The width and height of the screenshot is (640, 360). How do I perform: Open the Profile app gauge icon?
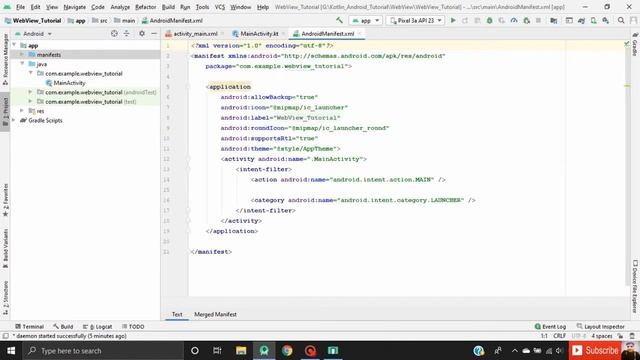coord(514,20)
